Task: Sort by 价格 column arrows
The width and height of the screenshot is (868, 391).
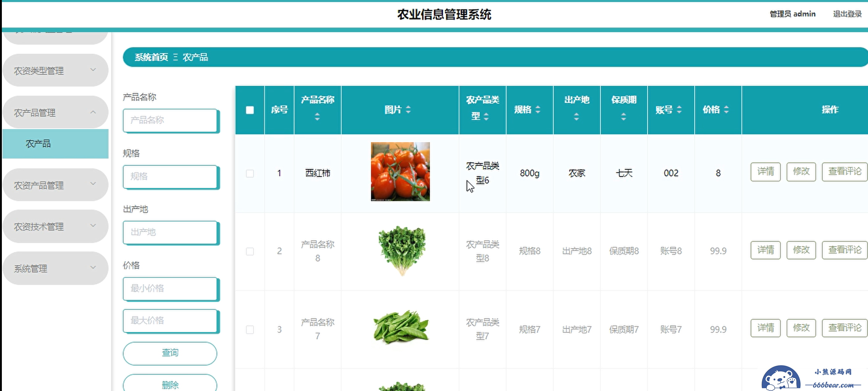Action: [x=726, y=109]
